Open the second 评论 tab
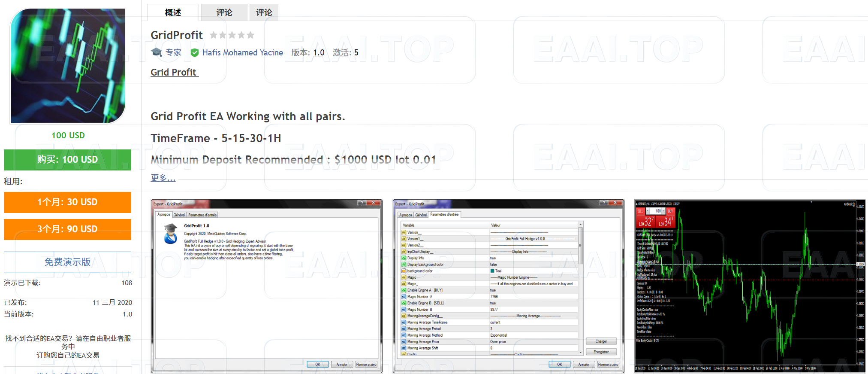 click(x=264, y=12)
